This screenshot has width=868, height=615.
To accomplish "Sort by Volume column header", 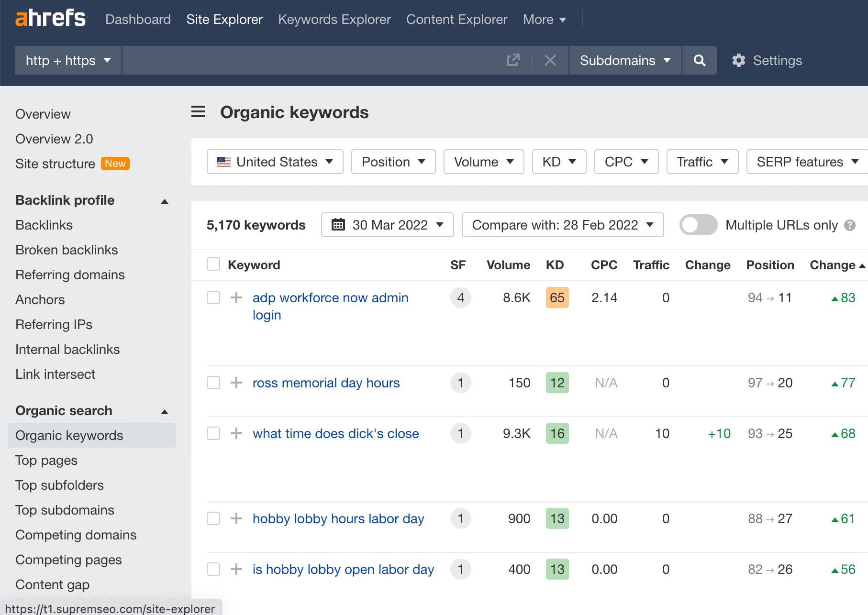I will click(508, 265).
